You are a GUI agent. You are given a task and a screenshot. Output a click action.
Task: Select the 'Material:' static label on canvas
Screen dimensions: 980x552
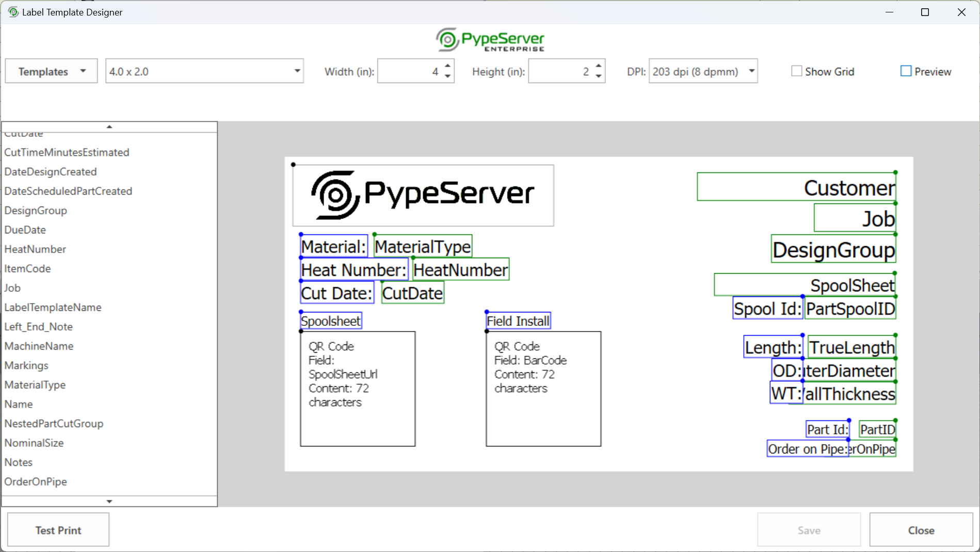coord(334,246)
